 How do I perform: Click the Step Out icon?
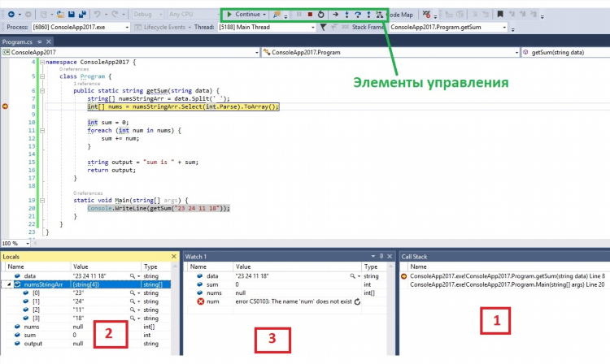(368, 15)
